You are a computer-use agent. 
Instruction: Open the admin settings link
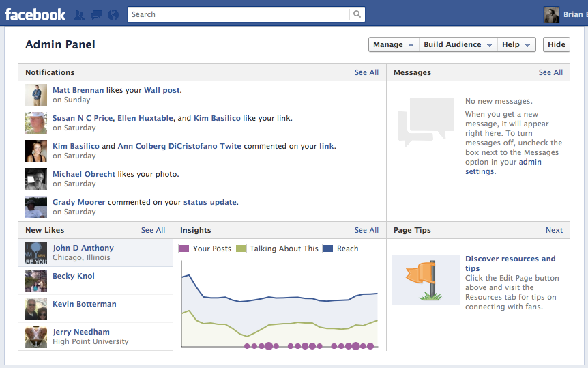pyautogui.click(x=503, y=167)
